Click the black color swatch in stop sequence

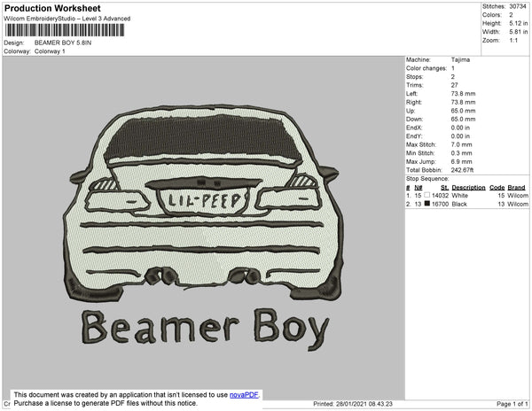pyautogui.click(x=427, y=204)
